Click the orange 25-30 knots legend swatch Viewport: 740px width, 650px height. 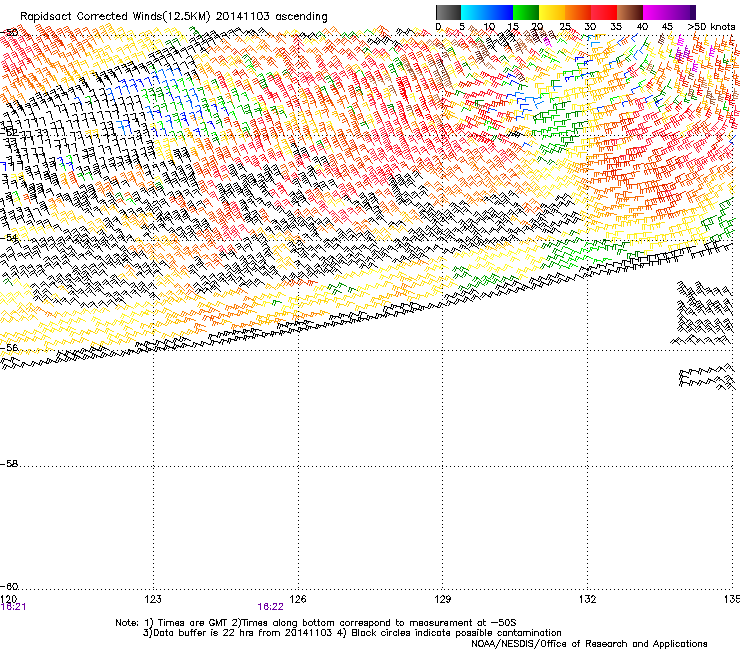578,12
